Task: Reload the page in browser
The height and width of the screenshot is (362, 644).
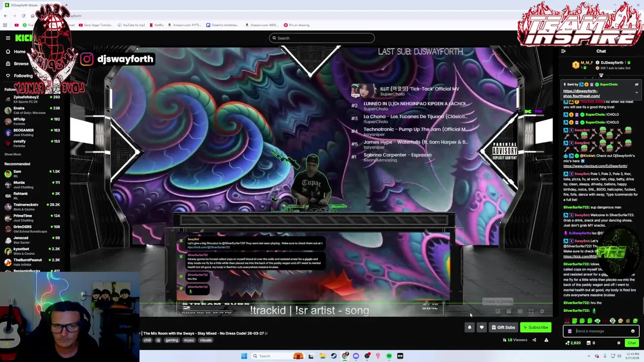Action: coord(23,16)
